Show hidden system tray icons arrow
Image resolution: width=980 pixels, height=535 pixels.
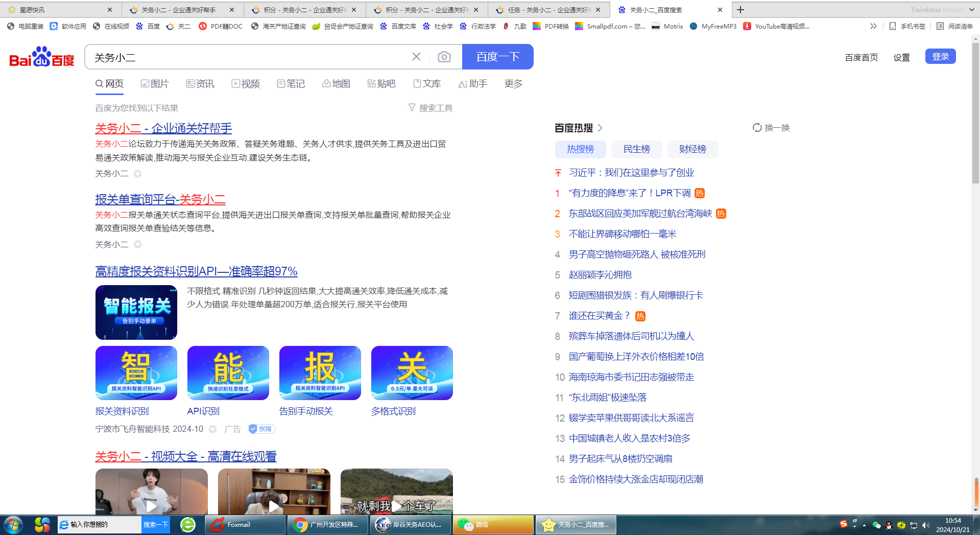(x=864, y=525)
